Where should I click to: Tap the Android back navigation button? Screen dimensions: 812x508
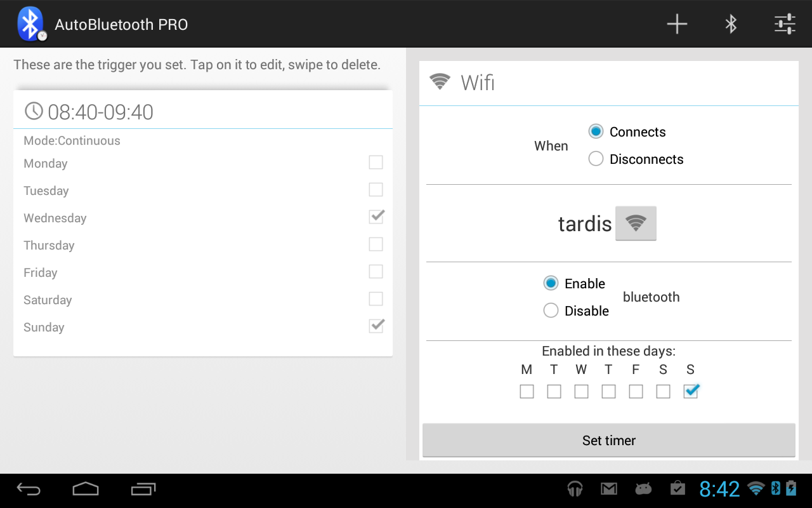[x=29, y=489]
